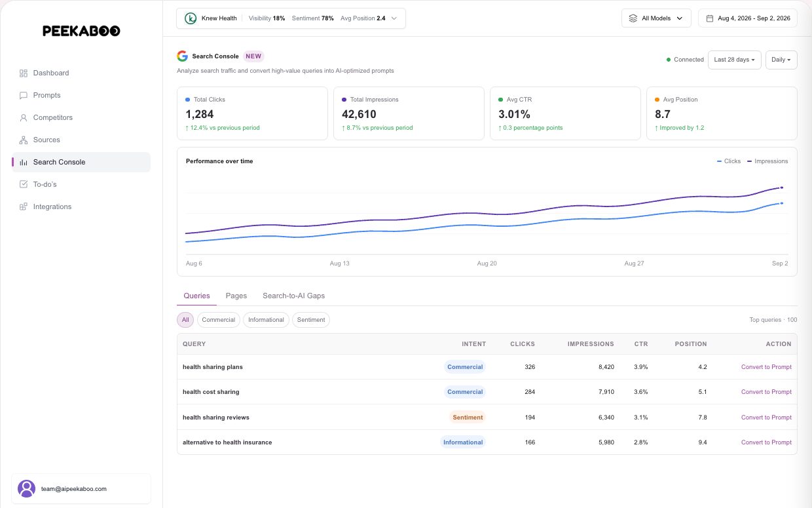Image resolution: width=812 pixels, height=508 pixels.
Task: Click the To-do's checkbox icon
Action: click(24, 184)
